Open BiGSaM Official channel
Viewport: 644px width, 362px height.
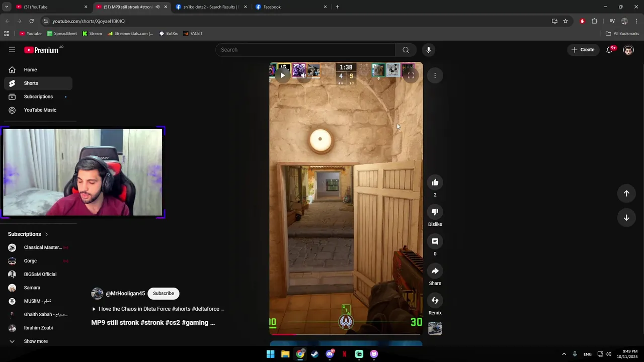(38, 275)
